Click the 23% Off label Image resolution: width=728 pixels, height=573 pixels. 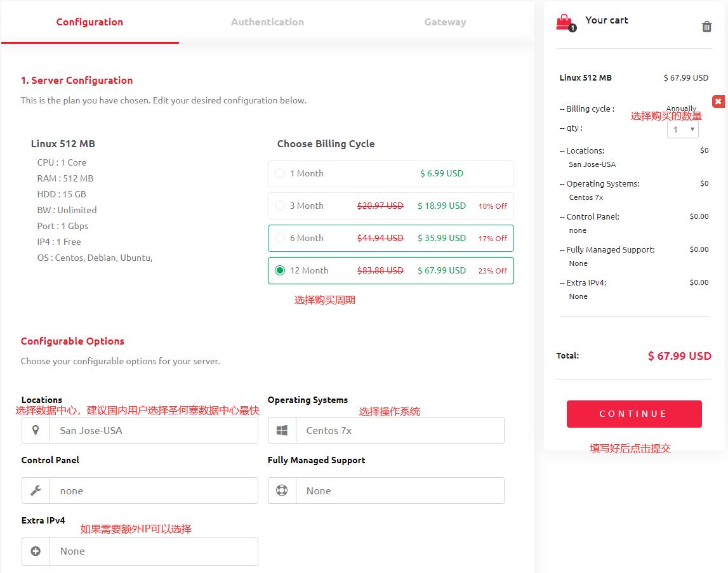[x=493, y=271]
